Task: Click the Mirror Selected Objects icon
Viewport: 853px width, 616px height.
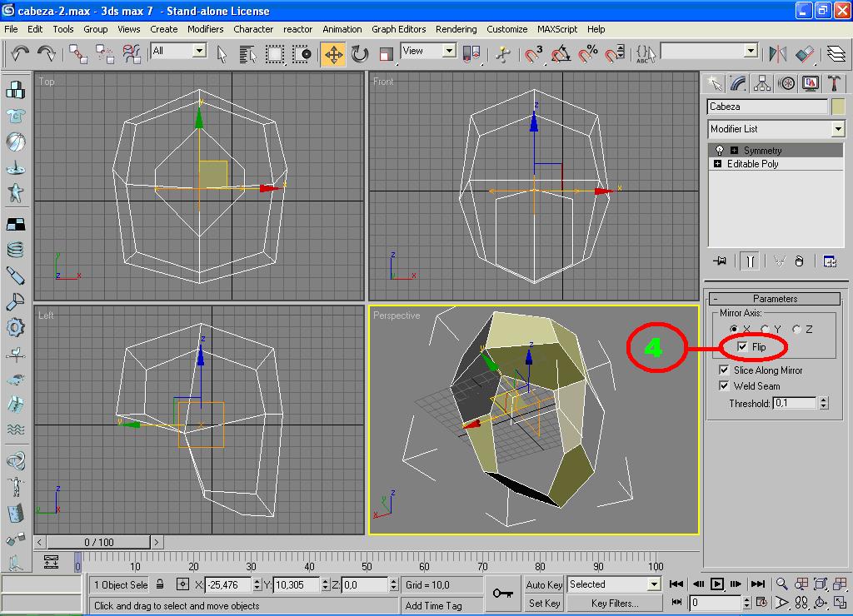Action: [777, 54]
